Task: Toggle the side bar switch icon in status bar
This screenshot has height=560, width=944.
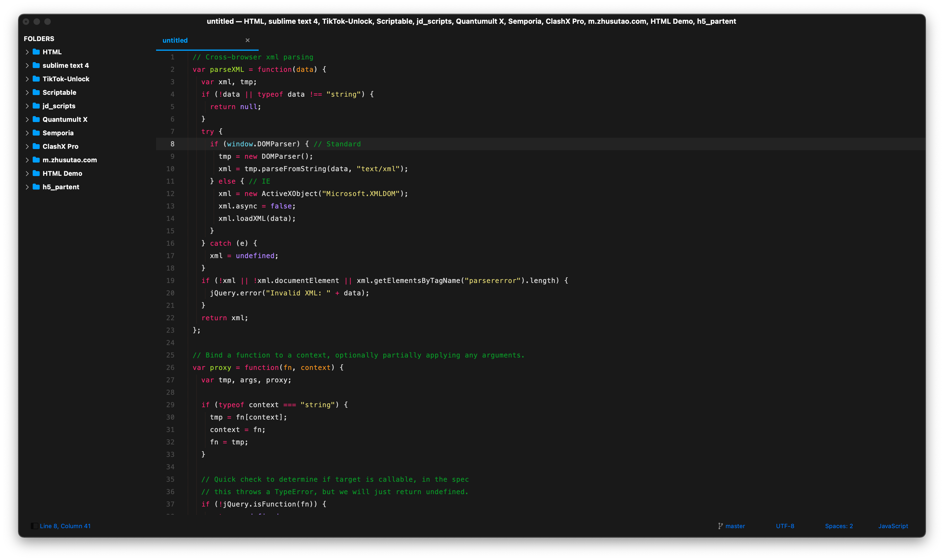Action: point(34,526)
